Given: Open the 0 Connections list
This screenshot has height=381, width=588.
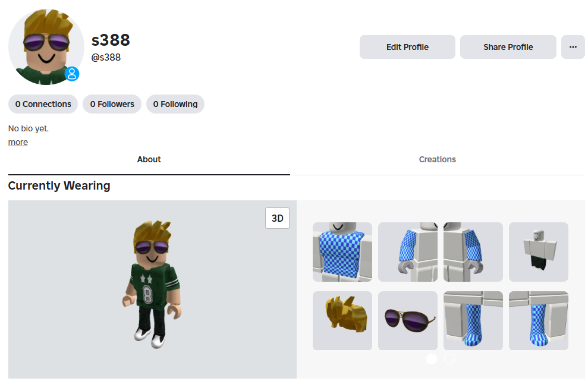Looking at the screenshot, I should pyautogui.click(x=43, y=104).
